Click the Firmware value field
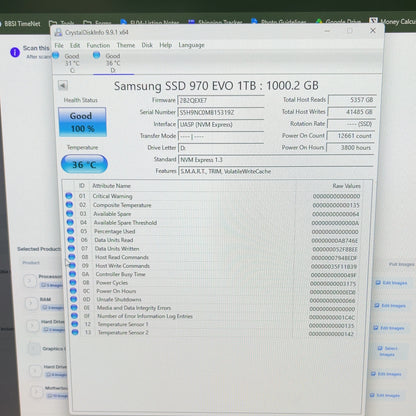The width and height of the screenshot is (416, 416). pyautogui.click(x=221, y=100)
